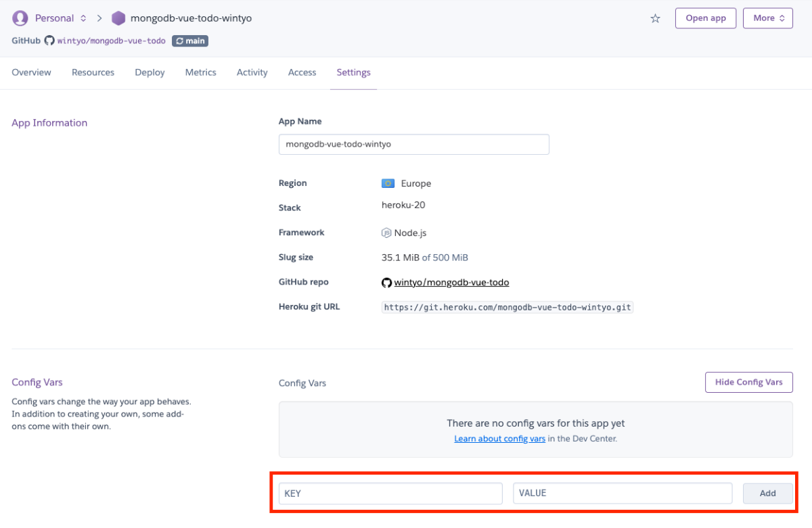
Task: Open the GitHub repo wintyo/mongodb-vue-todo link
Action: [x=451, y=283]
